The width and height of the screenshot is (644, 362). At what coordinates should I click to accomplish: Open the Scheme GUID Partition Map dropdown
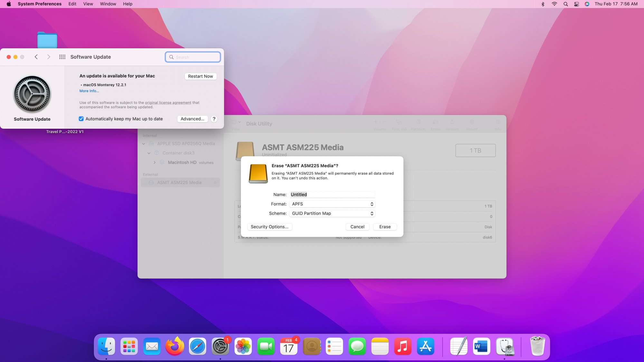click(x=332, y=213)
